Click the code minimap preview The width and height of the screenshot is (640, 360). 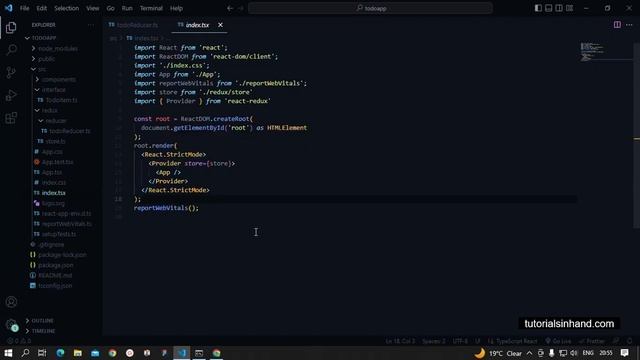593,51
